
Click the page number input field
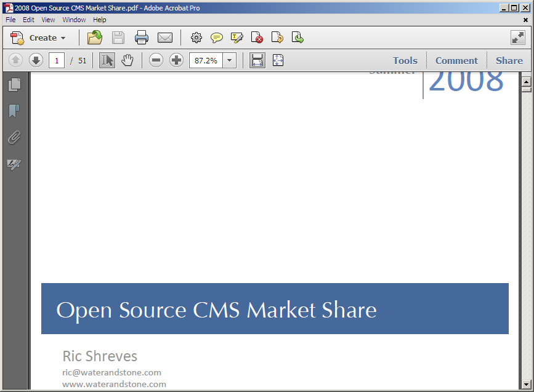(57, 60)
